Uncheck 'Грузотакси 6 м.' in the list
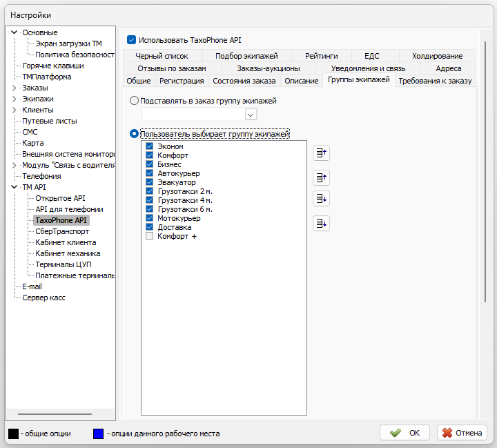 click(149, 209)
